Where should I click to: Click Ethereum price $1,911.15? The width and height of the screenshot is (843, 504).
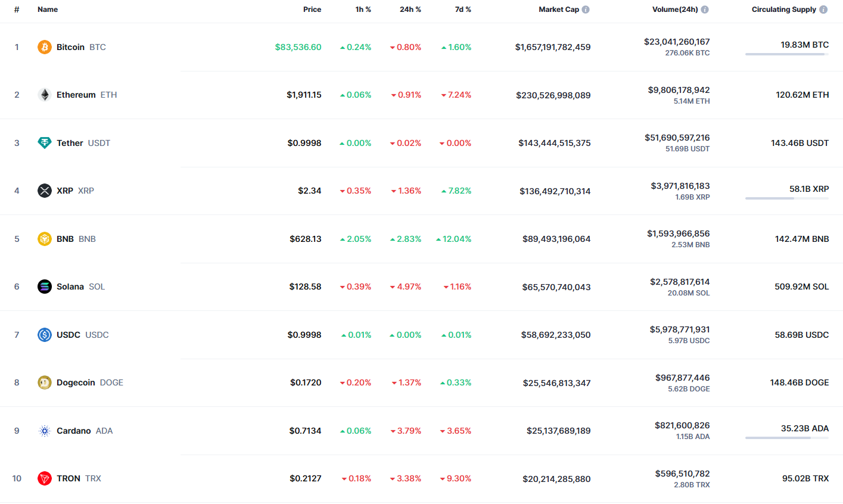coord(304,95)
